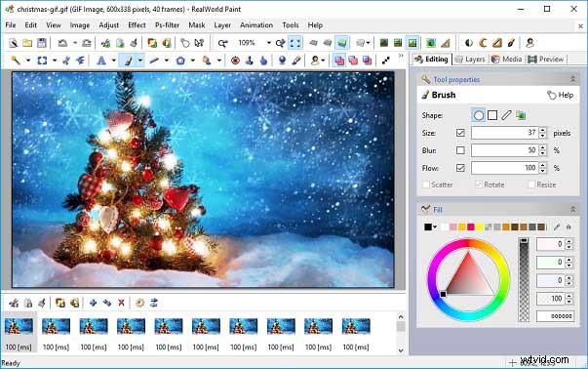The image size is (588, 369).
Task: Select the rectangular selection tool
Action: point(42,61)
